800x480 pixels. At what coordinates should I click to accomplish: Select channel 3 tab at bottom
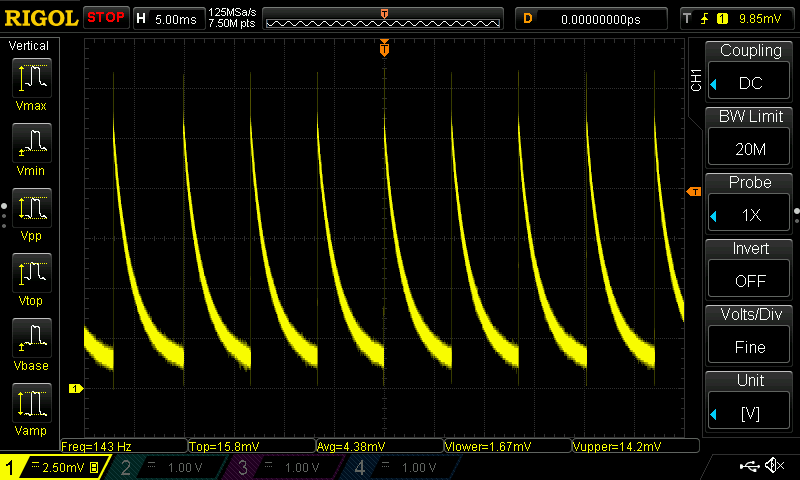pyautogui.click(x=283, y=467)
